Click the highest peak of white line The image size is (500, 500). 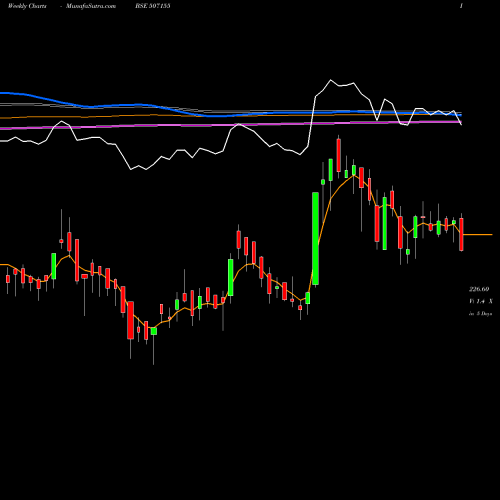(x=331, y=80)
